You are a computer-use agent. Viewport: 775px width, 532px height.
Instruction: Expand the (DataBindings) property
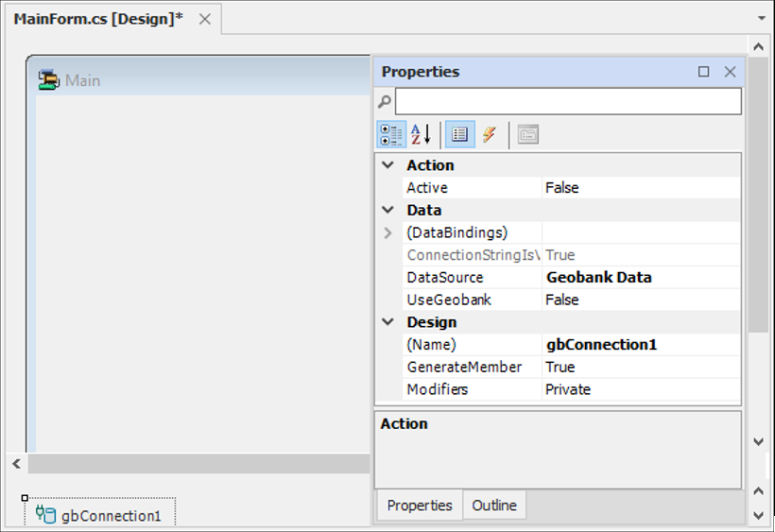point(387,232)
